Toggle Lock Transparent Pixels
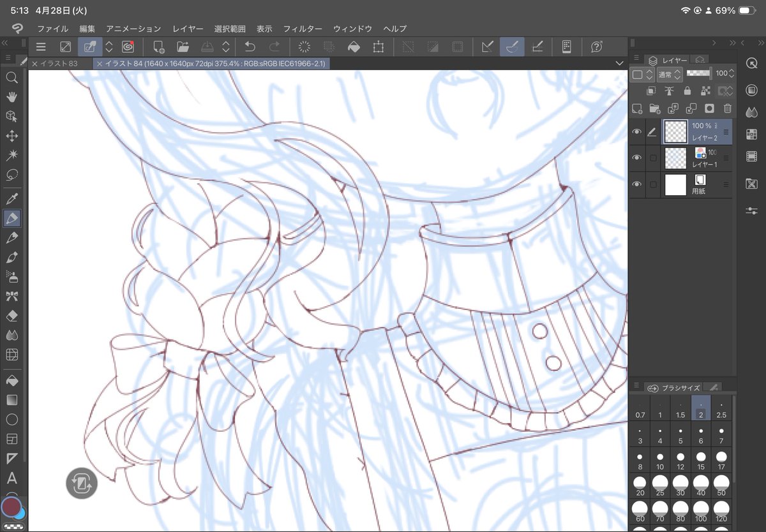This screenshot has width=766, height=532. [705, 91]
